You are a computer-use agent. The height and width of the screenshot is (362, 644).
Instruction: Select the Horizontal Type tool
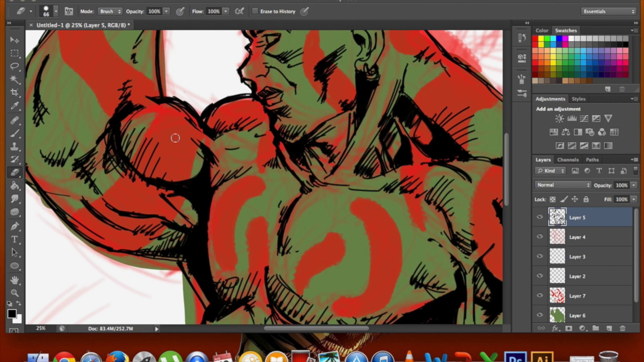click(14, 239)
